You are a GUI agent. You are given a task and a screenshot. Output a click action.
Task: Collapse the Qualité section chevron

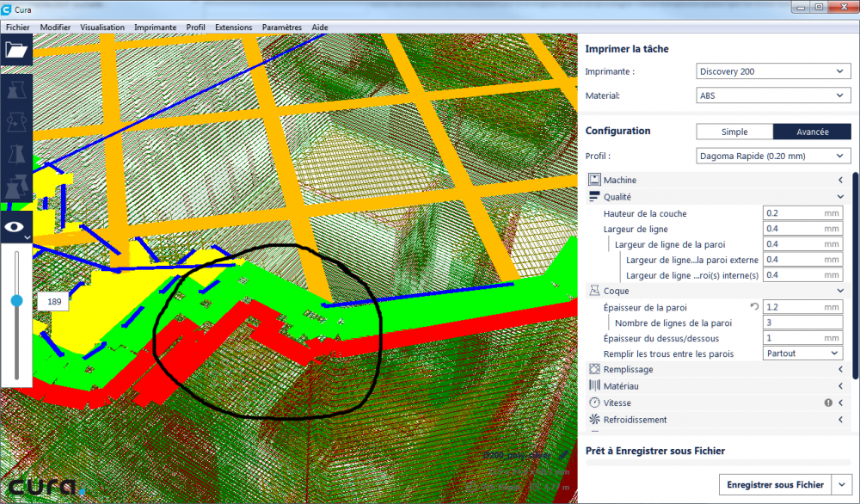840,196
